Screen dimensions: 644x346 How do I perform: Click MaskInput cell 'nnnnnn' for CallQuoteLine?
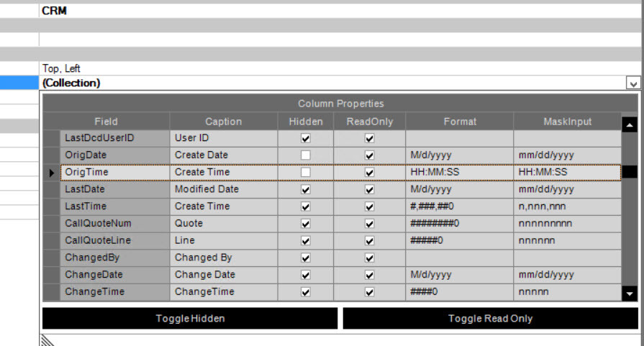tap(568, 240)
